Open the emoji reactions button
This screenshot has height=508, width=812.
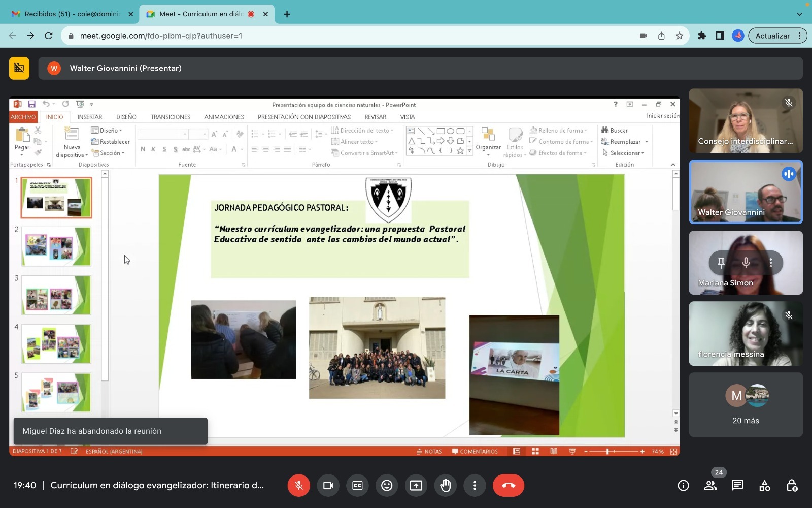click(x=387, y=485)
